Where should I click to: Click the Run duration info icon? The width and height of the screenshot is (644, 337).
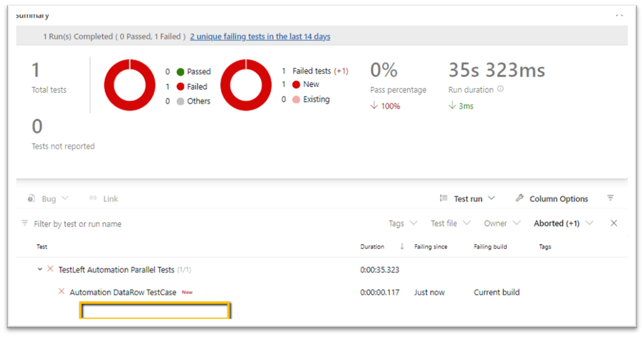point(500,89)
